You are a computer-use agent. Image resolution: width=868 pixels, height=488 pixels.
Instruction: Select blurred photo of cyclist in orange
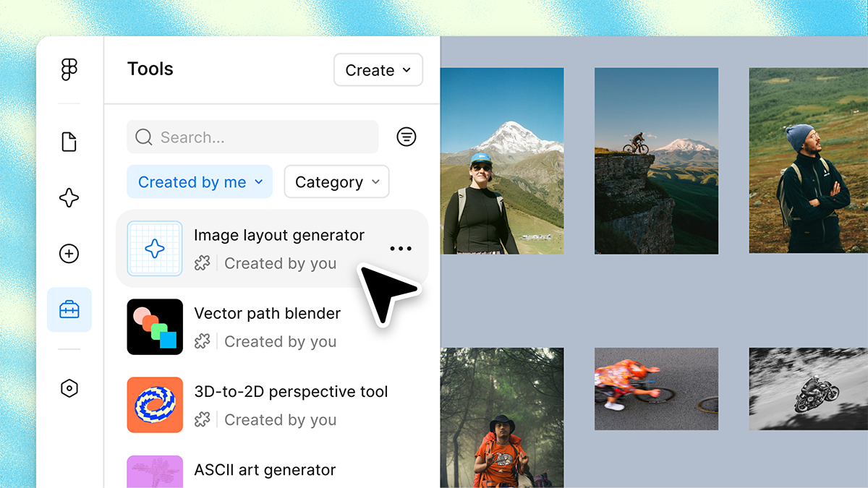657,389
